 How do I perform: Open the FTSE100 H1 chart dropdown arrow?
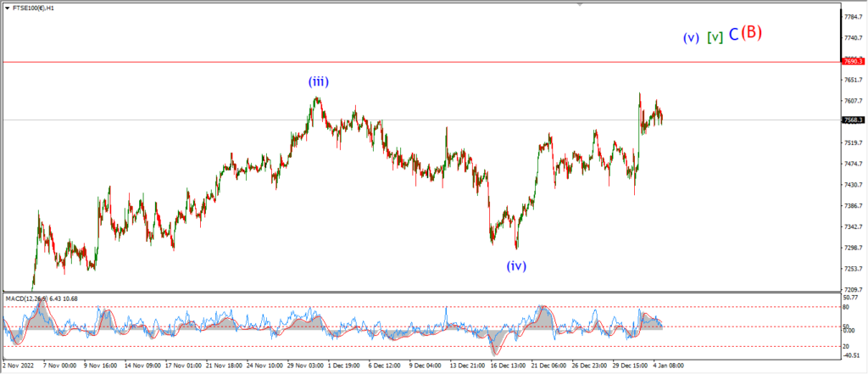click(7, 8)
